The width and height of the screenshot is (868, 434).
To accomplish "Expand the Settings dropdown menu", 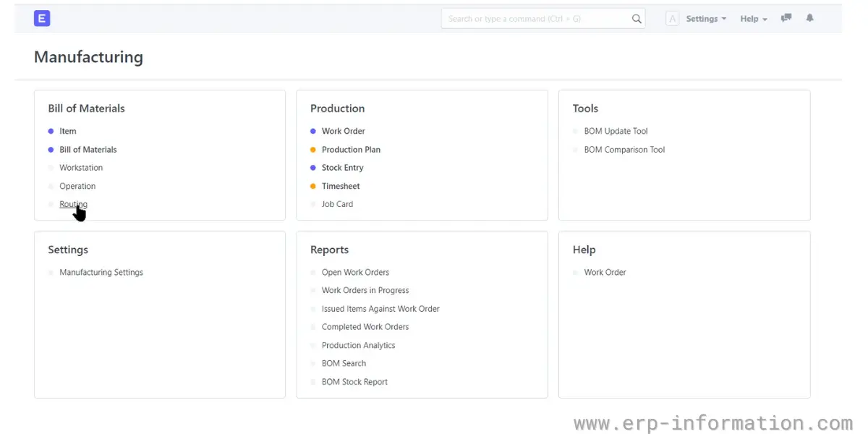I will coord(706,19).
